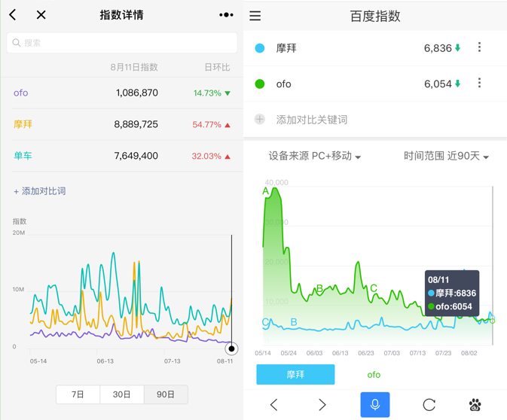Open the three-dot options for ofo row
Screen dimensions: 507x420
click(480, 83)
